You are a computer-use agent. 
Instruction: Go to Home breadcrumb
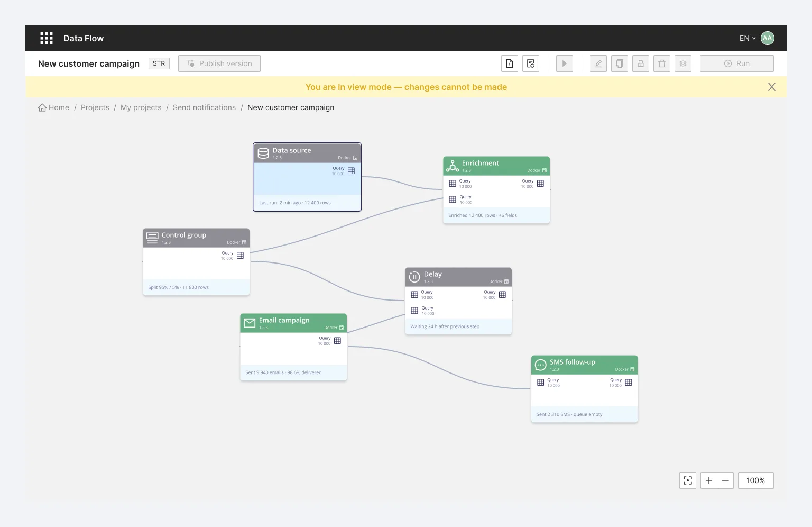point(53,107)
